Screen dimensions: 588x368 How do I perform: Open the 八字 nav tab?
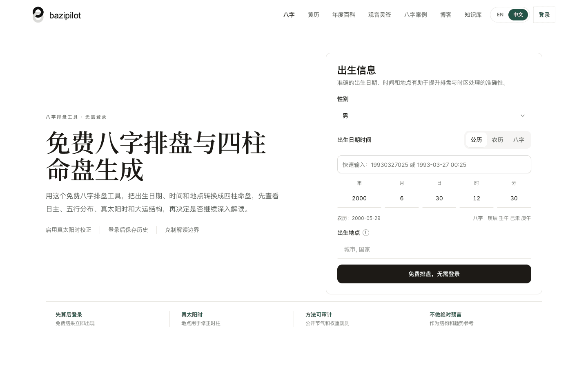(x=289, y=15)
